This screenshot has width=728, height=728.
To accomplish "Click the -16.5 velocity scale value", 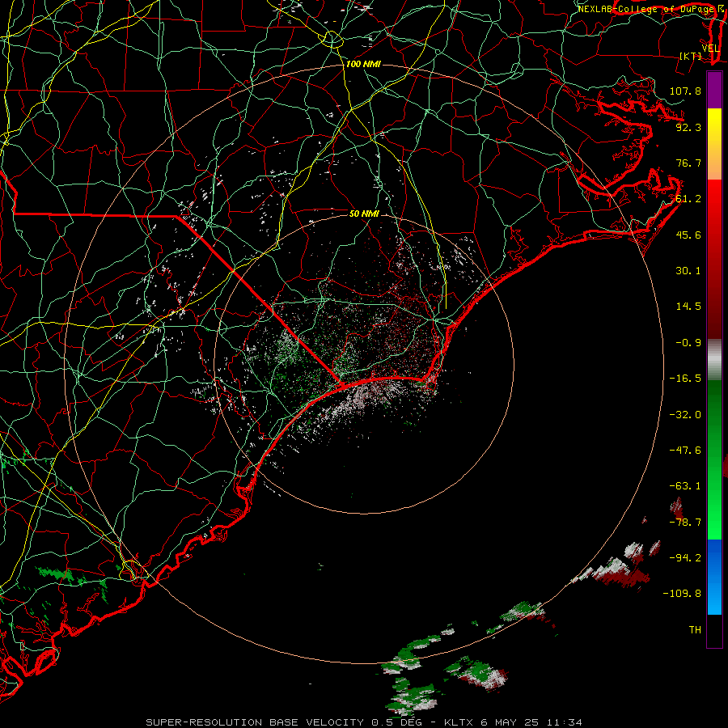I will click(685, 379).
